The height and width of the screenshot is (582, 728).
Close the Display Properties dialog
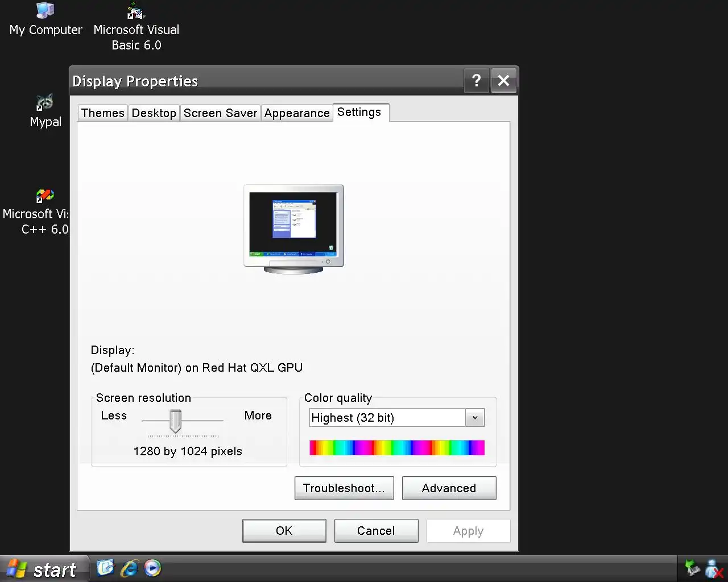(503, 81)
